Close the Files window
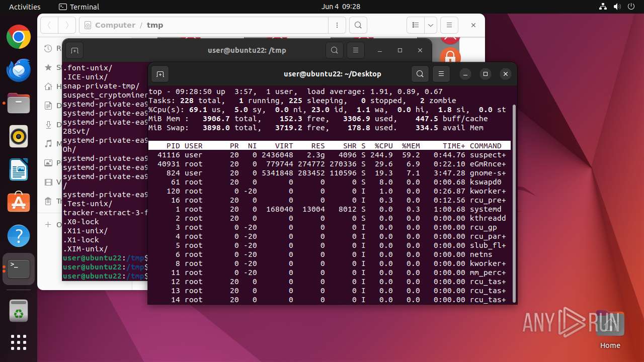Viewport: 644px width, 362px height. pos(473,25)
